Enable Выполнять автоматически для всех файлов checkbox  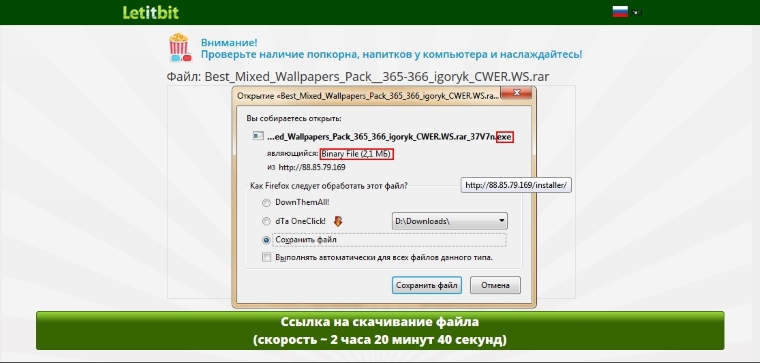266,257
